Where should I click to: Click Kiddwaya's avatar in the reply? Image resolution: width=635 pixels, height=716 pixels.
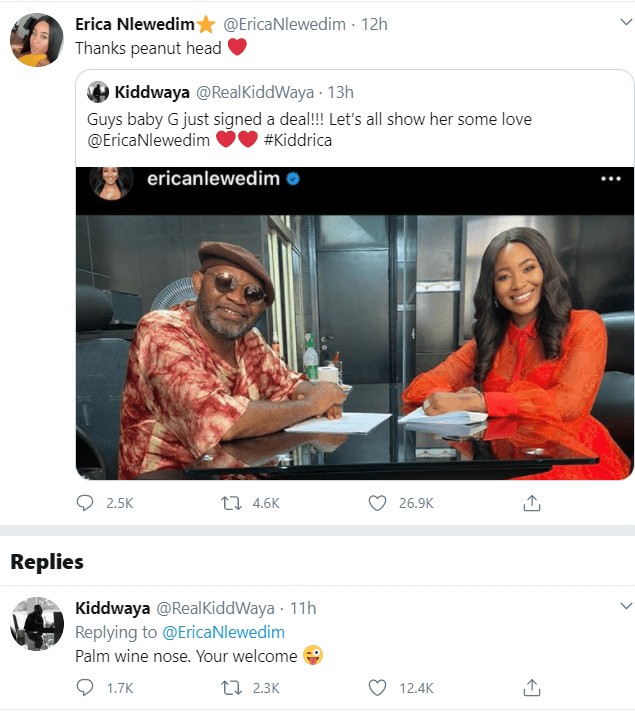pos(37,623)
